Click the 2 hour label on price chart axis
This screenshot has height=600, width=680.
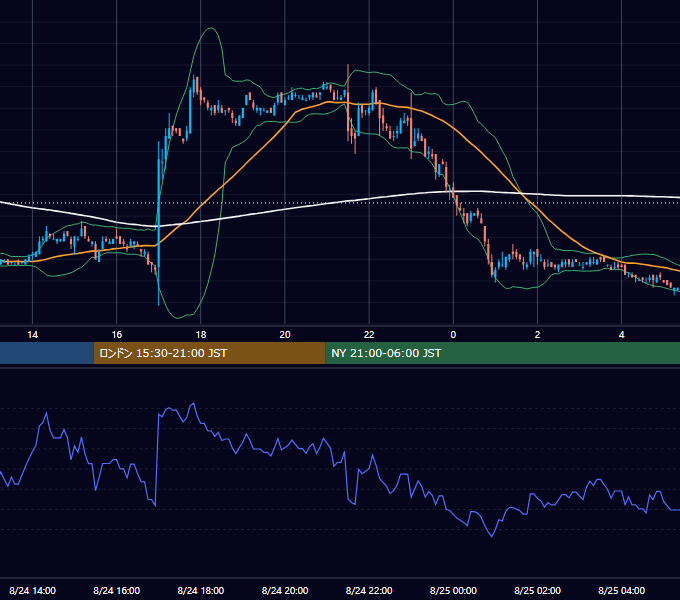(x=537, y=335)
